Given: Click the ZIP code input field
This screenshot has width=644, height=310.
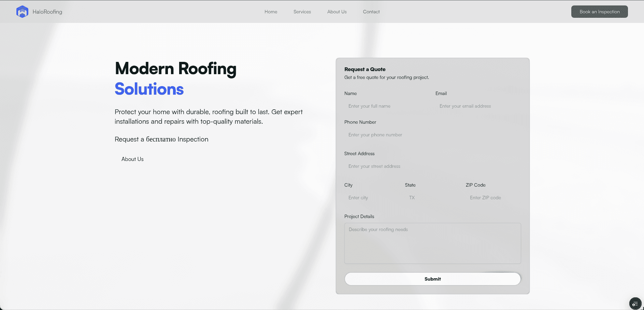Looking at the screenshot, I should [491, 198].
